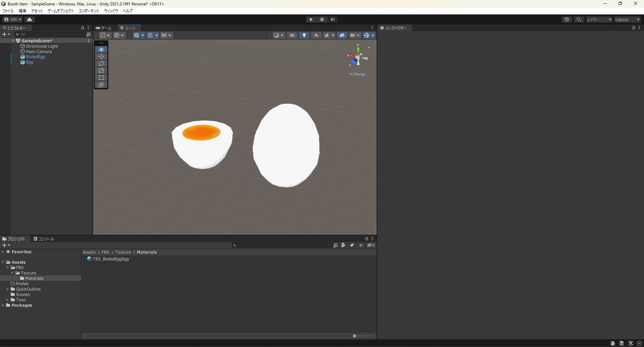Expand the Packages tree item
Viewport: 644px width, 347px height.
click(x=3, y=305)
